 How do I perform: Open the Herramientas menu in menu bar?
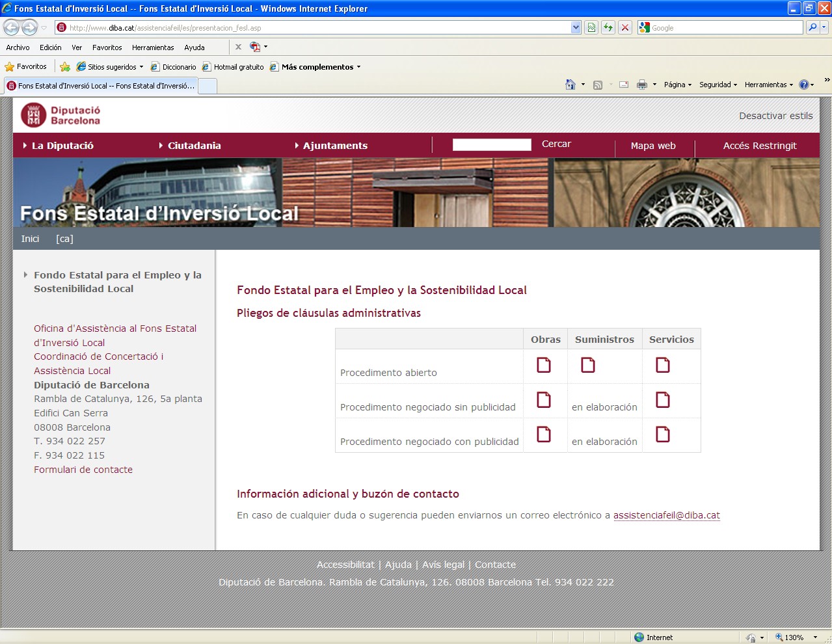153,47
